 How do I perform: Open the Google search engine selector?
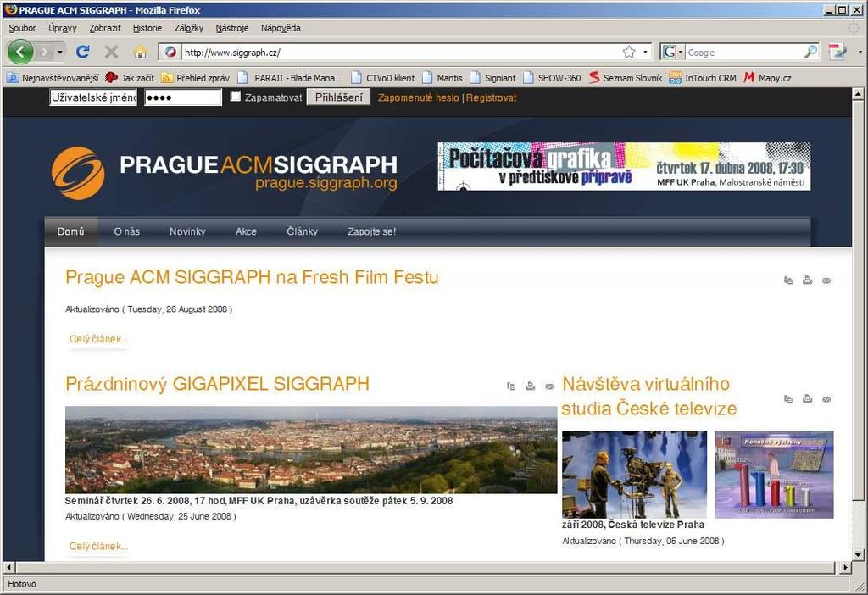[672, 52]
